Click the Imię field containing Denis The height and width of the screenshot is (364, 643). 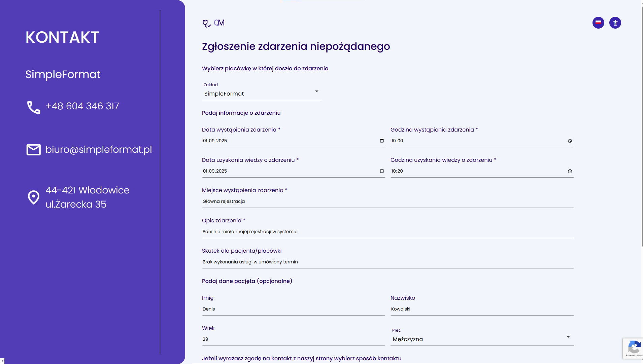click(x=294, y=309)
